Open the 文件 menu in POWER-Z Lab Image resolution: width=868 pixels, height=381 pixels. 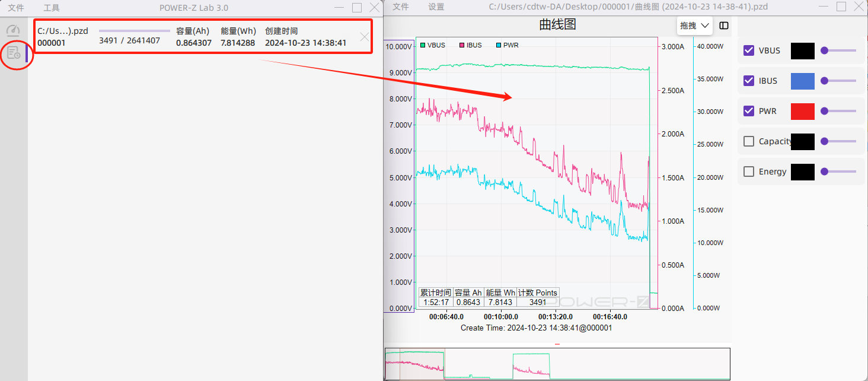coord(16,8)
